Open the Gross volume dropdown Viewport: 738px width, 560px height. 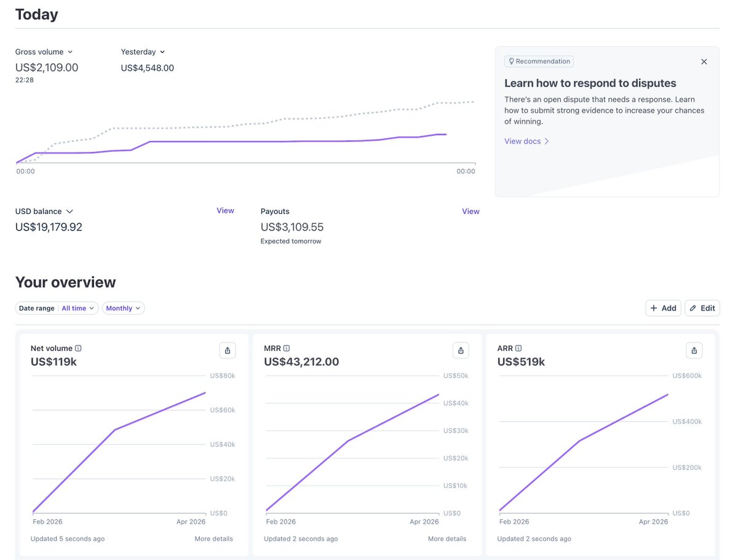coord(44,52)
